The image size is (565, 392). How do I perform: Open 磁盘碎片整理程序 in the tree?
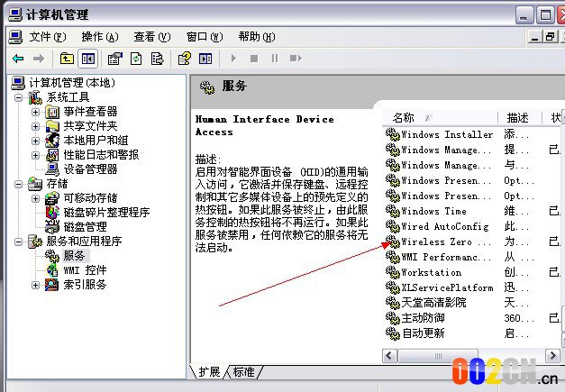coord(106,213)
